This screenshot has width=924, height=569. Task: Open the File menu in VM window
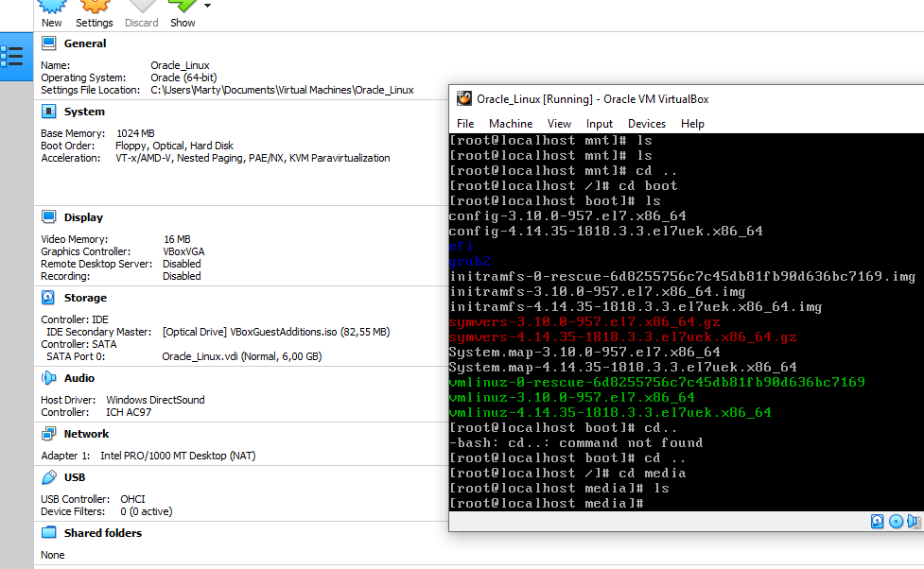click(465, 124)
